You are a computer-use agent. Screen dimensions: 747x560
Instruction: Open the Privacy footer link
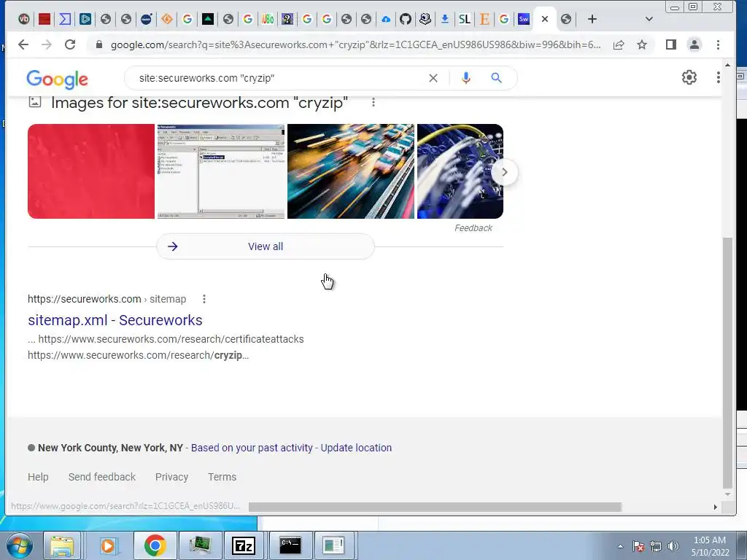[171, 477]
